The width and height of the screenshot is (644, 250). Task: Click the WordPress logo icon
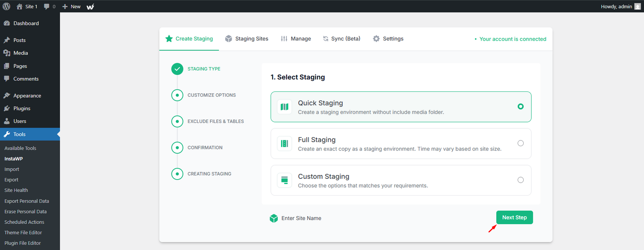[x=6, y=6]
